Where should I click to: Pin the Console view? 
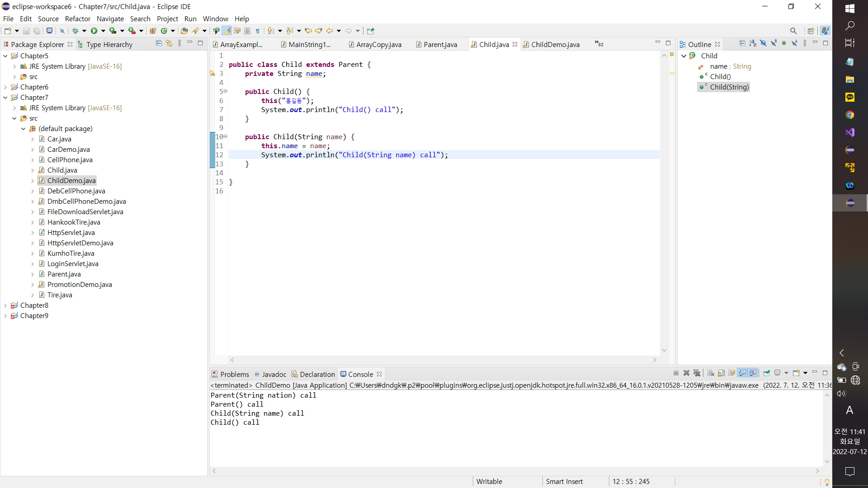[766, 373]
